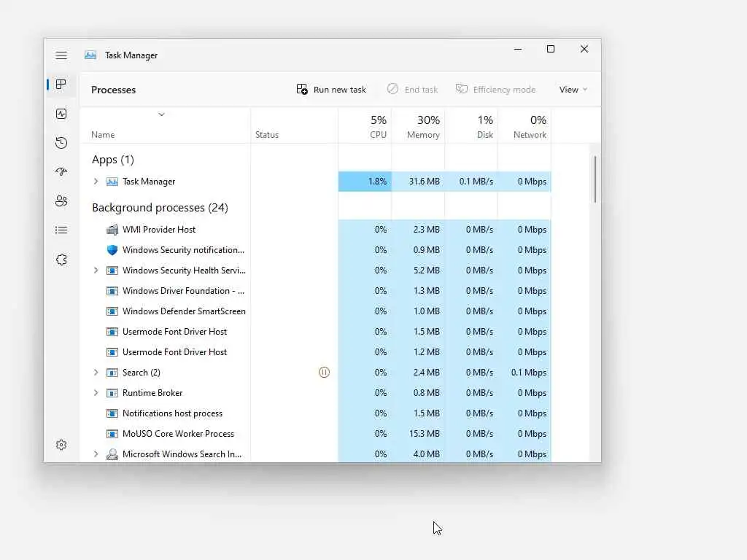Screen dimensions: 747x560
Task: Open the View dropdown menu
Action: tap(573, 90)
